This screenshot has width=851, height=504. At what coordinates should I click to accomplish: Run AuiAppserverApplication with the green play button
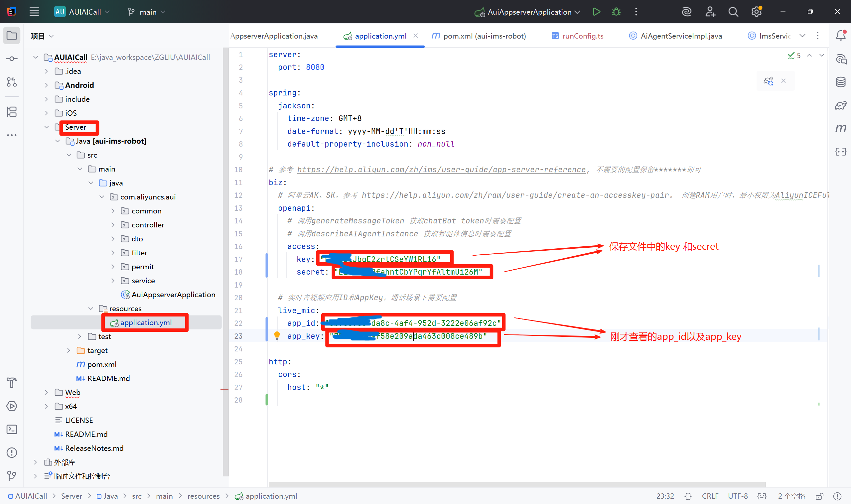tap(597, 12)
